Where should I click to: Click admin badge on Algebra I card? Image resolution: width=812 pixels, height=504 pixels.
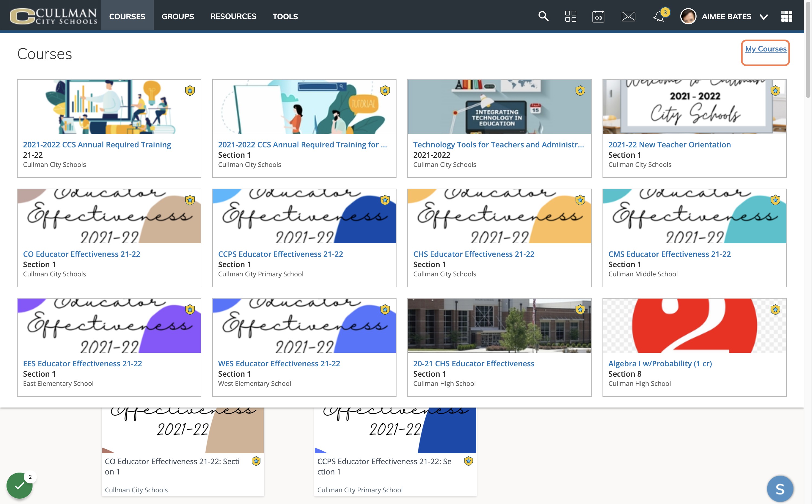click(x=775, y=309)
